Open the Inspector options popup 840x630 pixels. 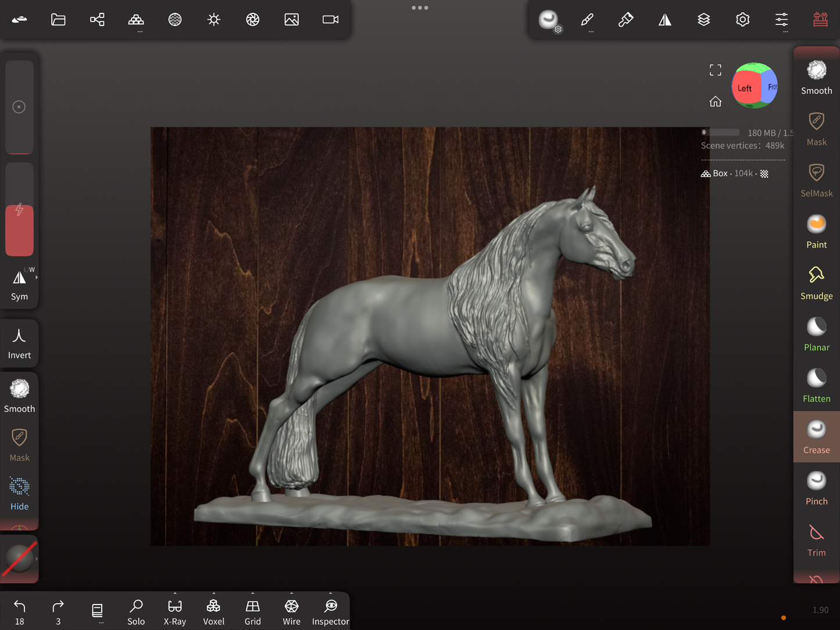point(330,594)
